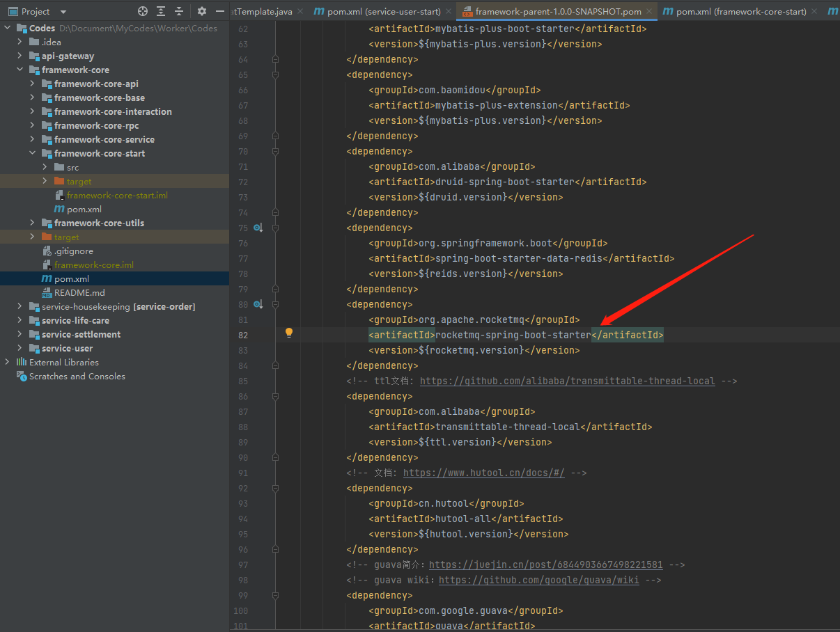This screenshot has height=632, width=840.
Task: Select Scratches and Consoles
Action: coord(77,377)
